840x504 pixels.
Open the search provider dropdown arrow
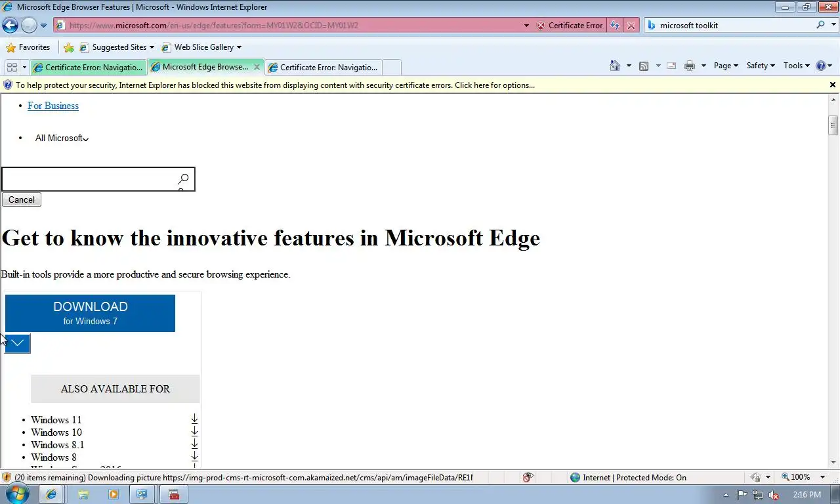[832, 26]
